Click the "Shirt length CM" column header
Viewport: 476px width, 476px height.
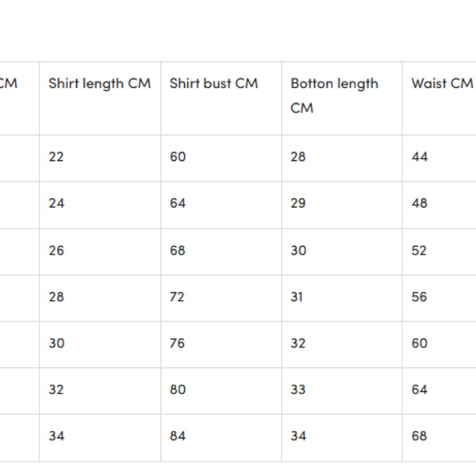pos(99,83)
